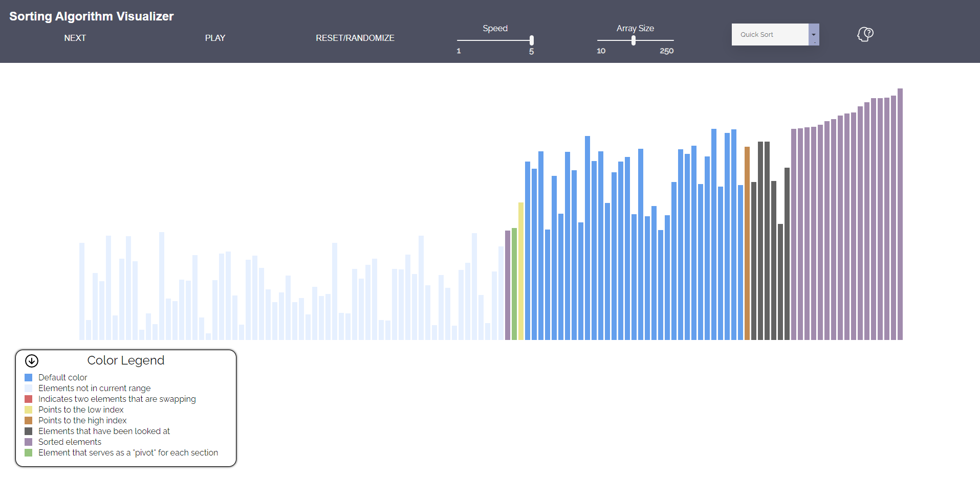Click RESET/RANDOMIZE to shuffle the array
This screenshot has height=478, width=980.
[x=355, y=38]
